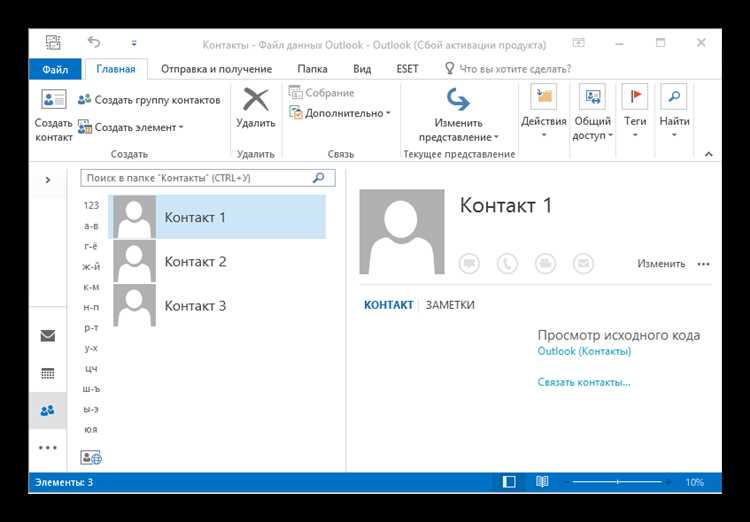
Task: Click the instant message icon
Action: click(x=469, y=263)
